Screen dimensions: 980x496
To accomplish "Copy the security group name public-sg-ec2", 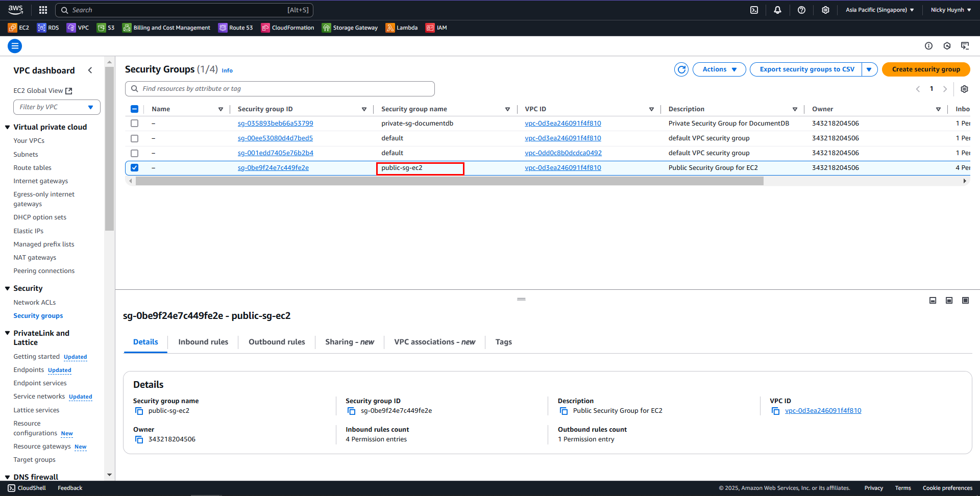I will (x=139, y=411).
